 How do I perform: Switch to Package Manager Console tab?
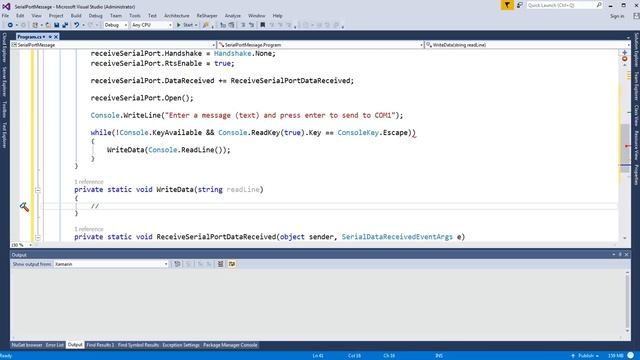230,345
